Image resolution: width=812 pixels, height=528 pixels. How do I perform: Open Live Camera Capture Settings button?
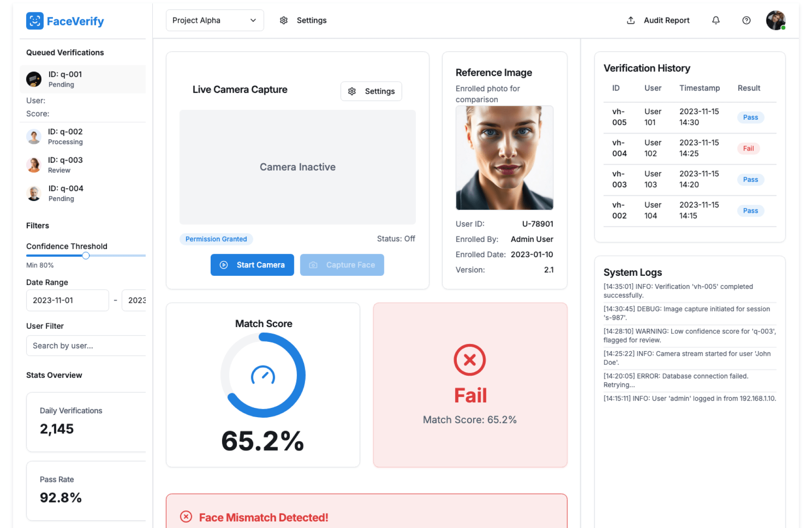pyautogui.click(x=371, y=91)
